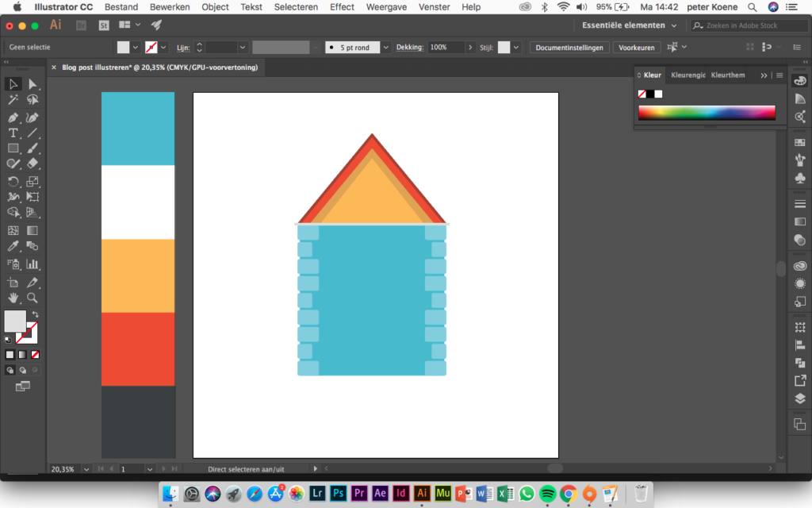This screenshot has width=812, height=508.
Task: Select the Direct Selection tool
Action: pyautogui.click(x=33, y=84)
